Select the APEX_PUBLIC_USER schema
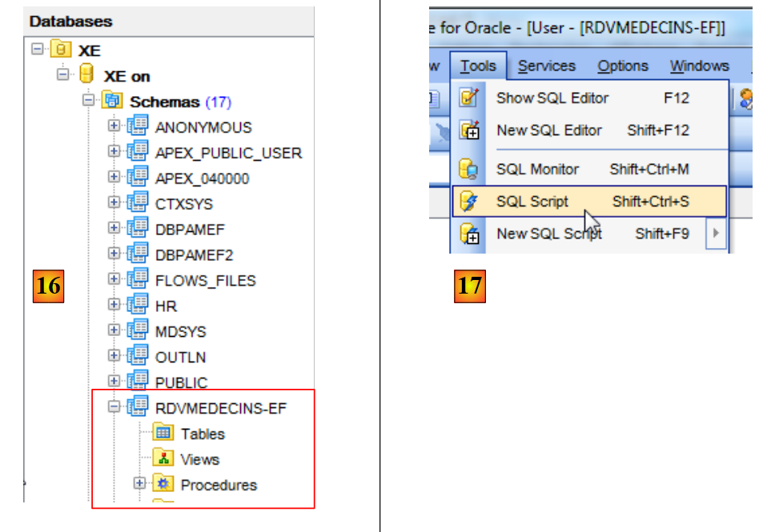This screenshot has width=775, height=532. (x=228, y=153)
